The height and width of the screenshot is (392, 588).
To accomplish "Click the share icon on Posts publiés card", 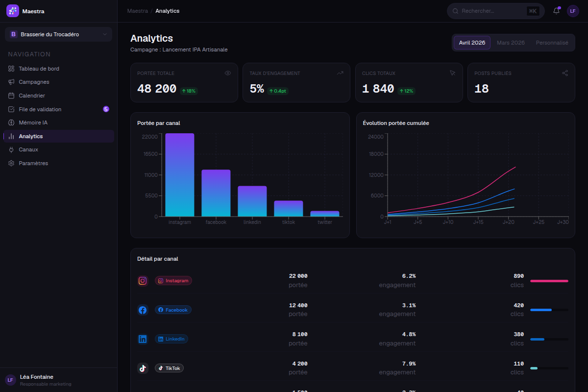I will [565, 73].
